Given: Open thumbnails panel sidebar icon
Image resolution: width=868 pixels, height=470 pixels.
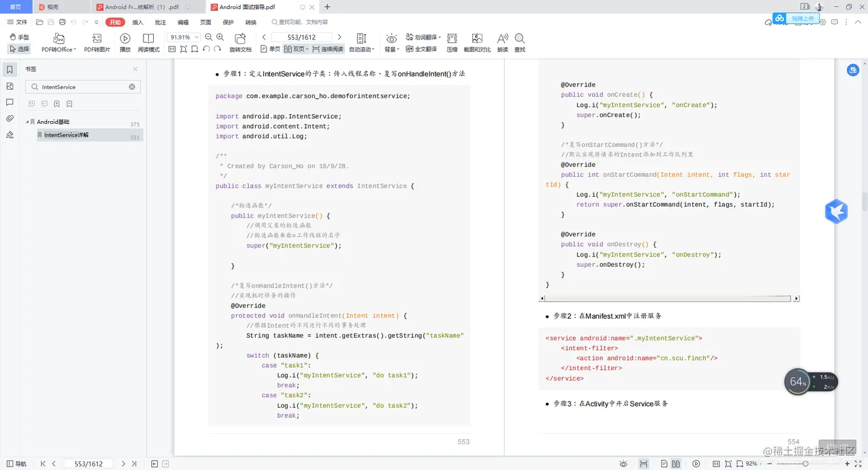Looking at the screenshot, I should pyautogui.click(x=10, y=86).
